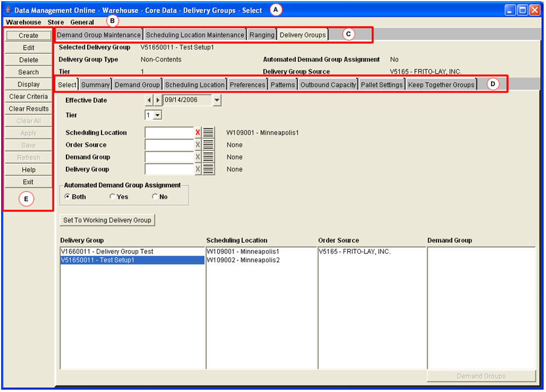Clear the Order Source field X icon
Screen dimensions: 546x392
(x=198, y=145)
